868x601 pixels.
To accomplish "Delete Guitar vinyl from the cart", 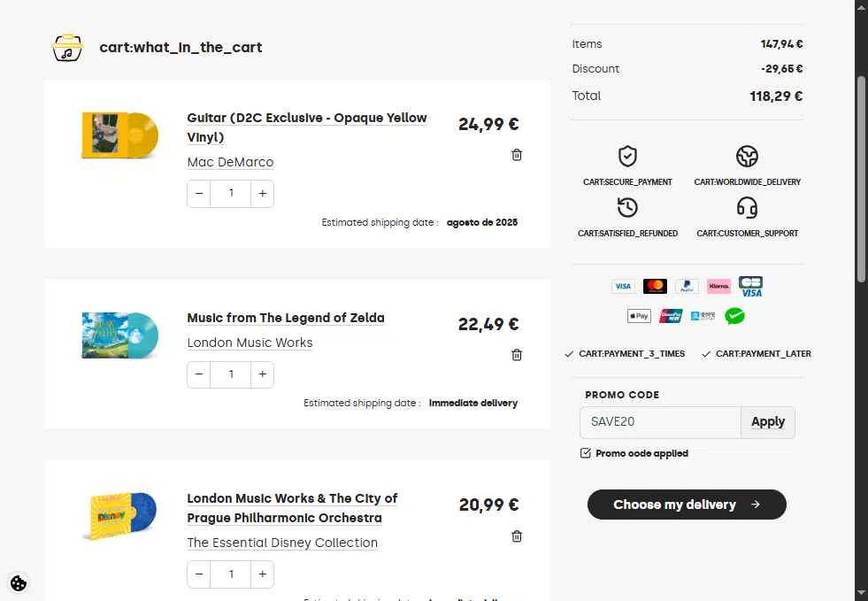I will (517, 155).
